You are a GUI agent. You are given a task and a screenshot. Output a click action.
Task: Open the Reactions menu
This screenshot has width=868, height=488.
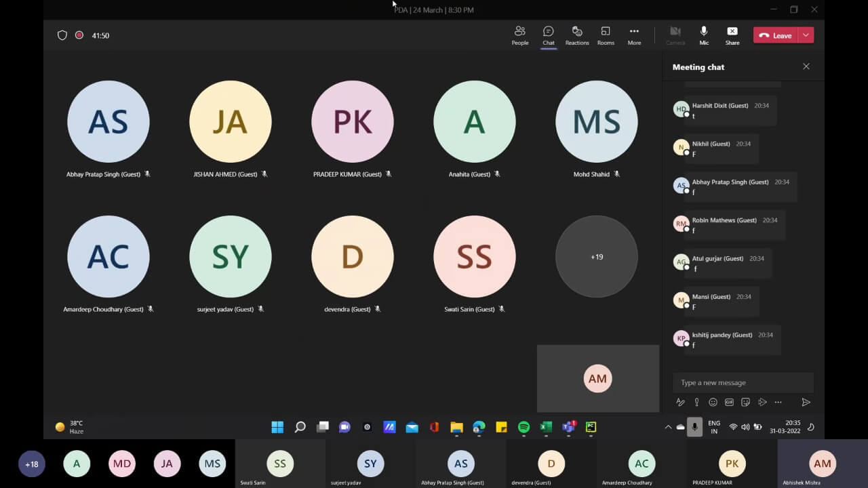[577, 35]
